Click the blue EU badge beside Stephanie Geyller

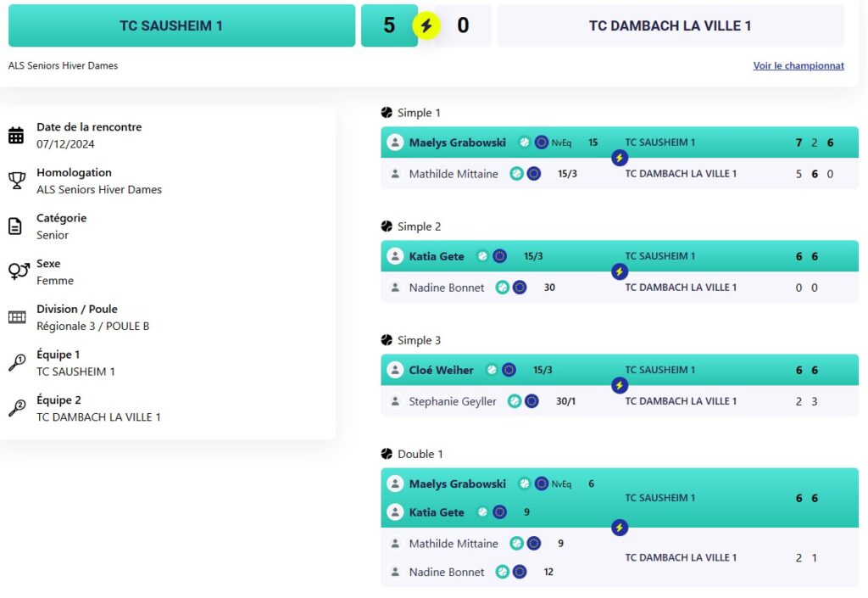point(531,401)
